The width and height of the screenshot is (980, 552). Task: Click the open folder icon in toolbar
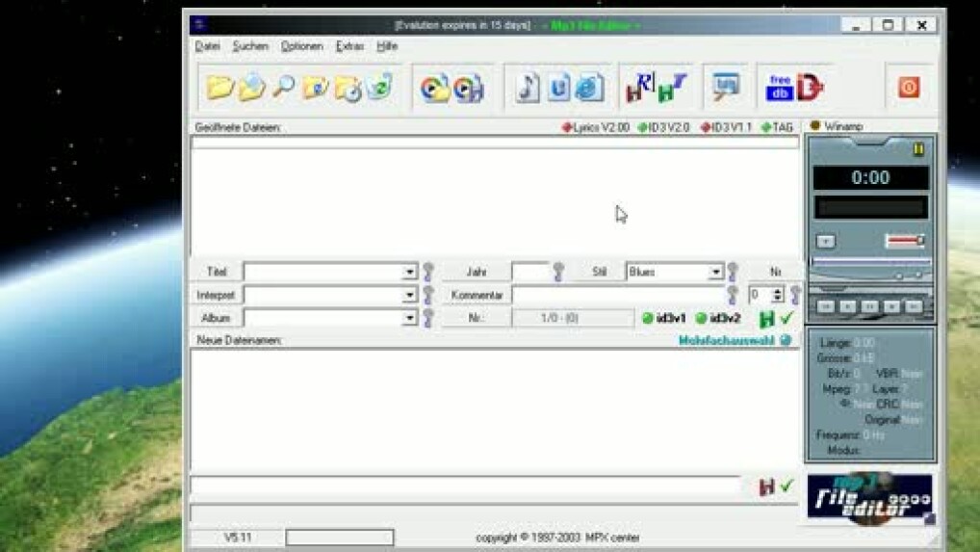pyautogui.click(x=219, y=88)
